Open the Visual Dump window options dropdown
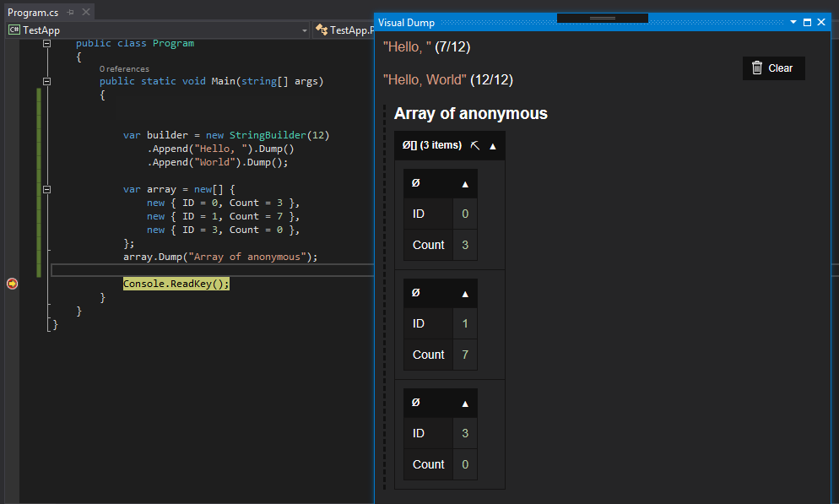 pos(793,23)
